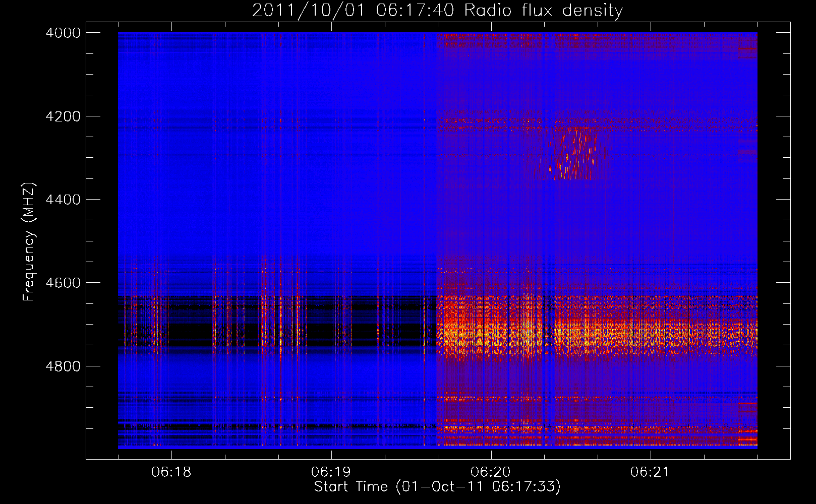Click the plot title "2011/10/01 06:17:40 Radio flux density"
Image resolution: width=816 pixels, height=504 pixels.
click(437, 11)
